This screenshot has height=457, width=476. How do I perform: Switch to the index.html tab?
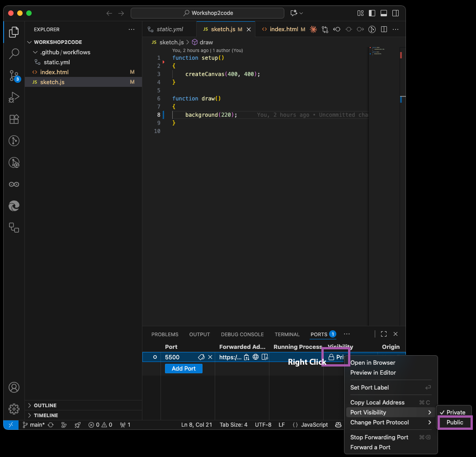click(x=284, y=29)
